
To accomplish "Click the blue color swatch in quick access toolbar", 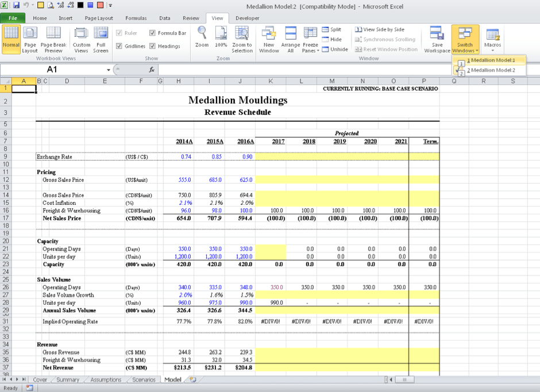I will pyautogui.click(x=90, y=5).
